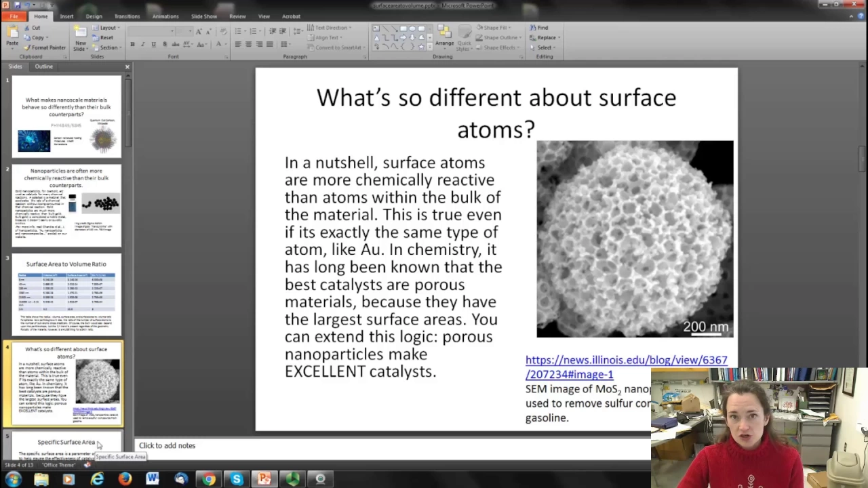Activate the Format Painter brush

click(45, 47)
